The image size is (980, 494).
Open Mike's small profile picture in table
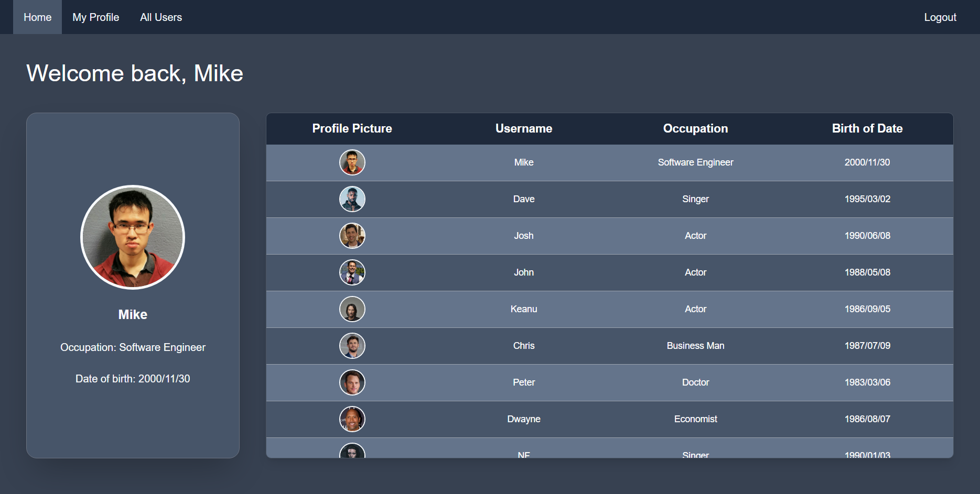352,162
